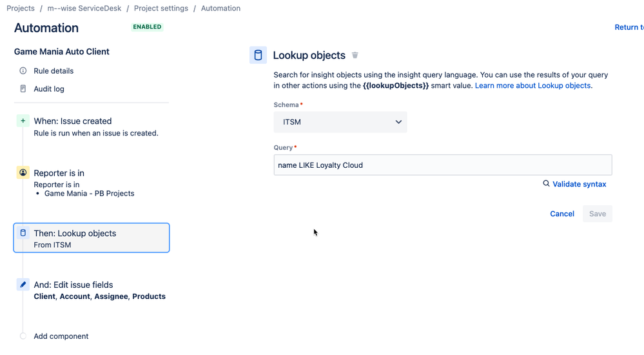Click the trash icon beside Lookup objects
644x355 pixels.
pos(355,55)
